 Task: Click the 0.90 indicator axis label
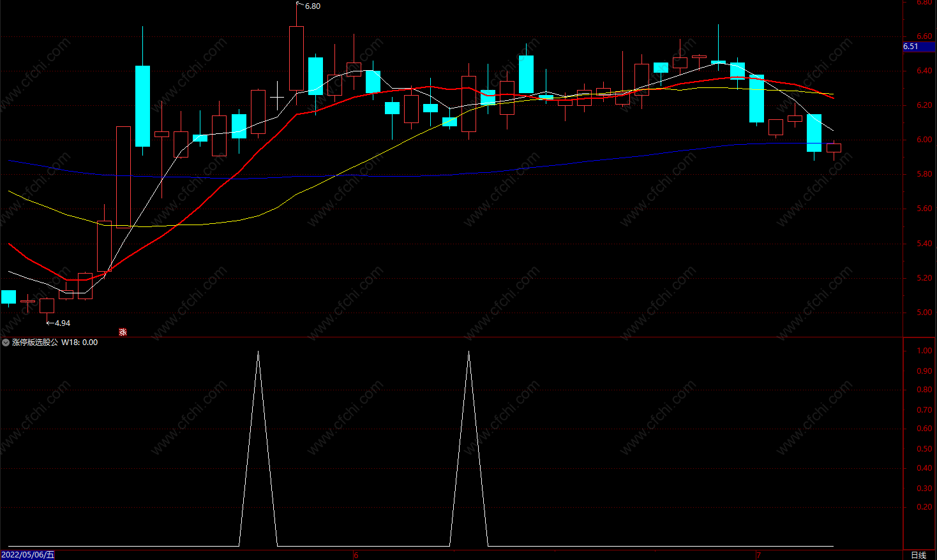[924, 371]
